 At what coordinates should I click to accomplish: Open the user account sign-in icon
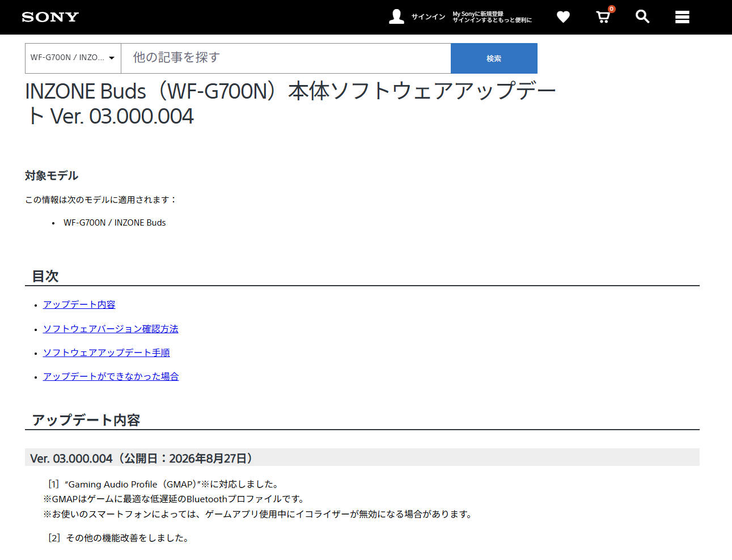(396, 16)
